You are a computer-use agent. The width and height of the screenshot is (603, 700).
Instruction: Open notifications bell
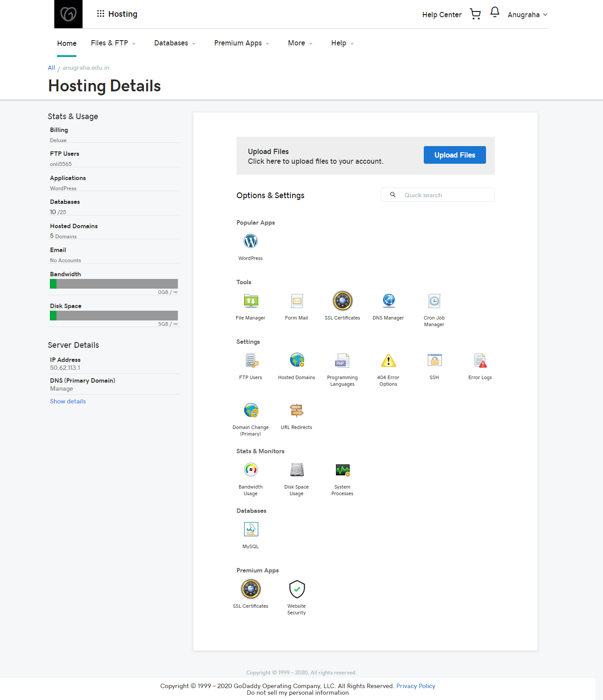coord(495,12)
